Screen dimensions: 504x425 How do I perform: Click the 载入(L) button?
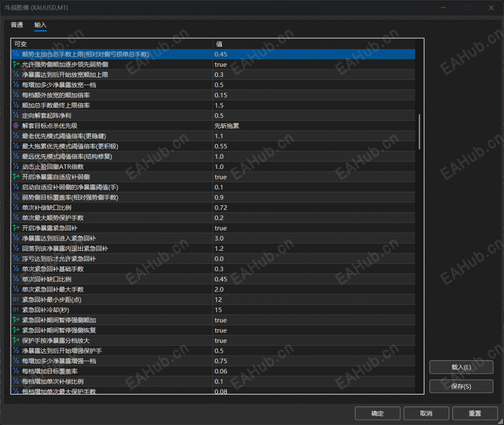coord(461,367)
